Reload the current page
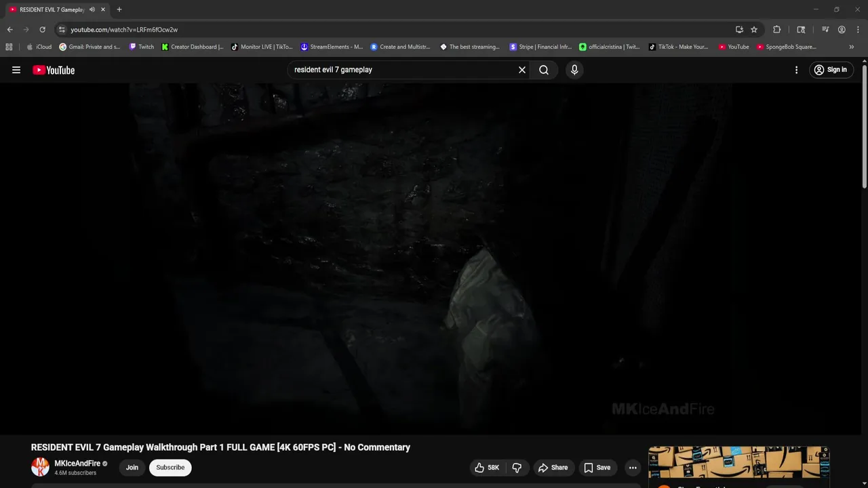The image size is (868, 488). (x=43, y=30)
